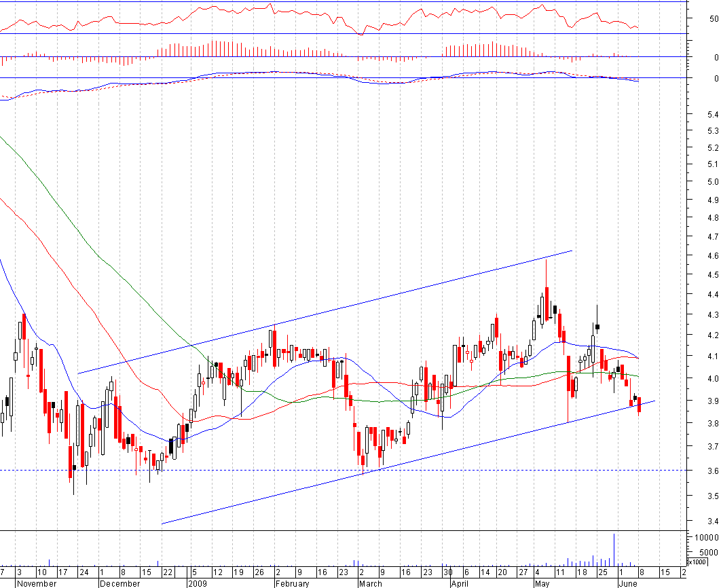Viewport: 721px width, 588px height.
Task: Click the 4.6 price level label
Action: tap(713, 255)
